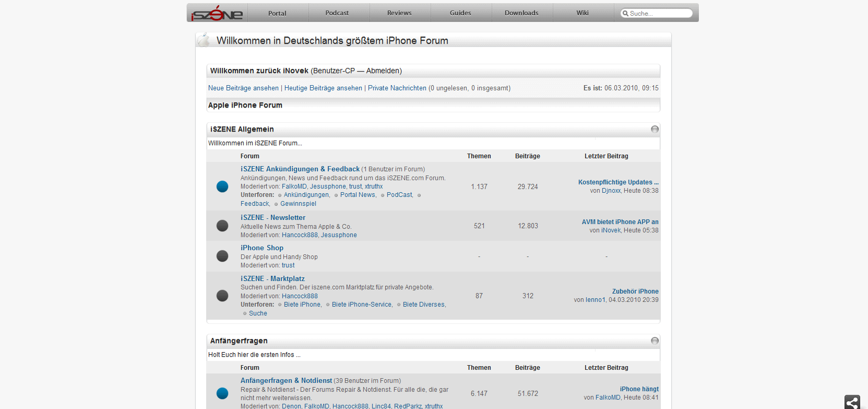Open the PodCast subforum
The image size is (868, 409).
[399, 195]
